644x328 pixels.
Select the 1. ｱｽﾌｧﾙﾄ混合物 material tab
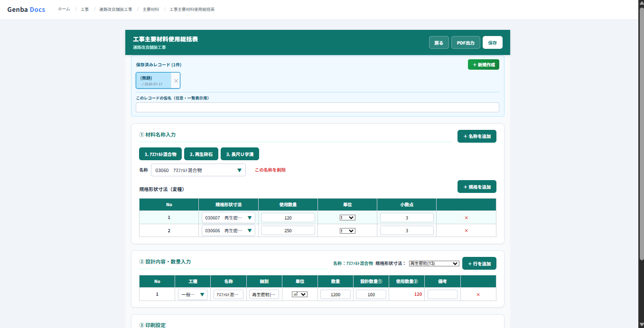coord(160,154)
